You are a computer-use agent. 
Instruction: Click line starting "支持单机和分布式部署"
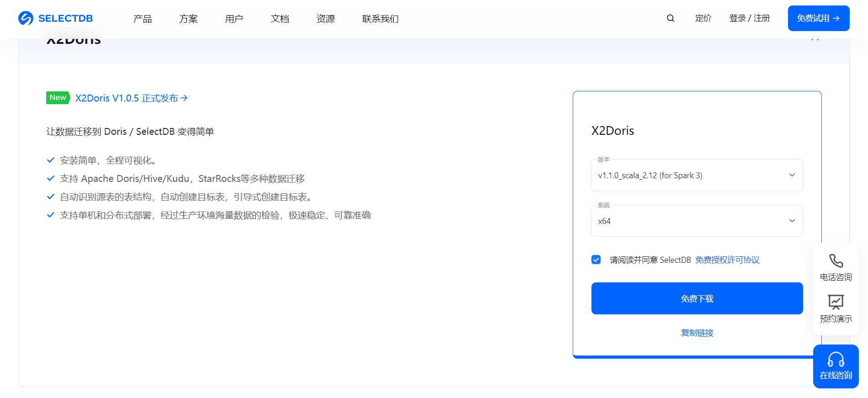(x=215, y=215)
